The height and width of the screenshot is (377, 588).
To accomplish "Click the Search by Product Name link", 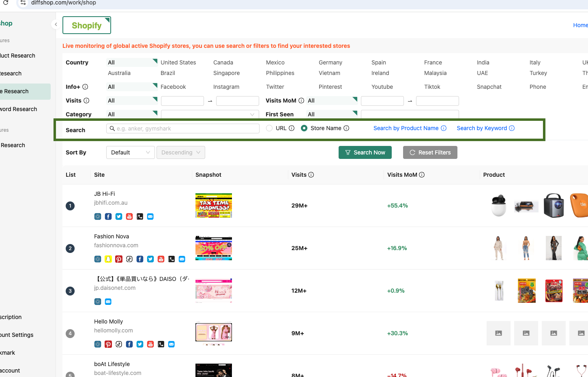I will pyautogui.click(x=407, y=128).
